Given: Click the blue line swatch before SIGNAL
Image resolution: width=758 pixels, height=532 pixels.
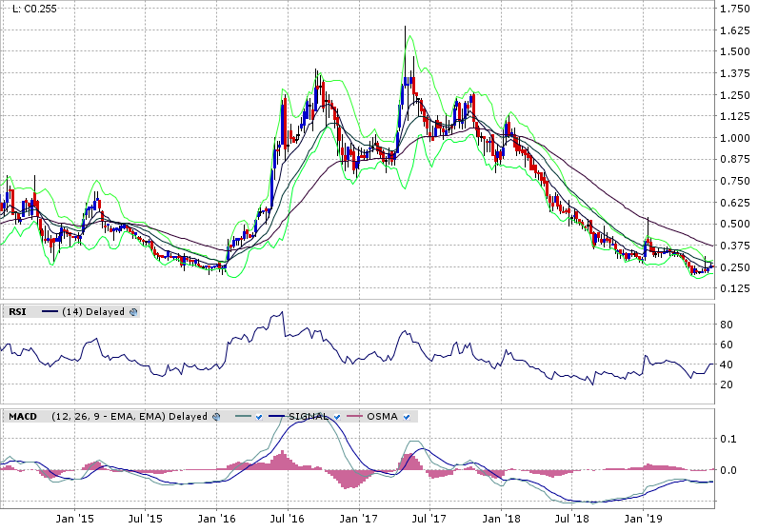Looking at the screenshot, I should click(279, 416).
